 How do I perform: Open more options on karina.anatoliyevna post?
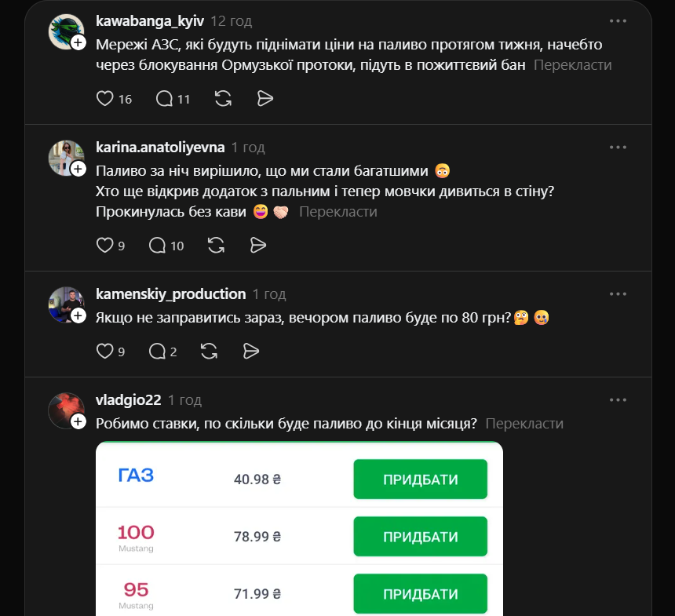tap(618, 147)
